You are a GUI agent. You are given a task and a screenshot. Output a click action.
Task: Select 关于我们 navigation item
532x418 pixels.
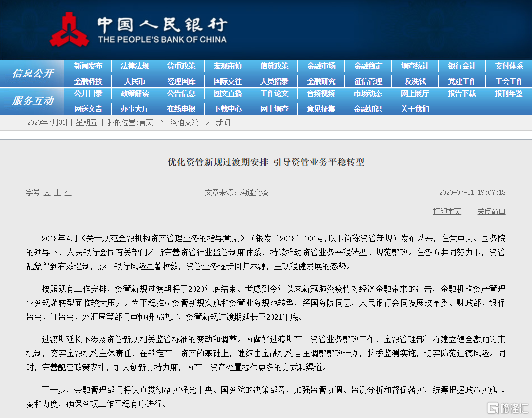(415, 109)
